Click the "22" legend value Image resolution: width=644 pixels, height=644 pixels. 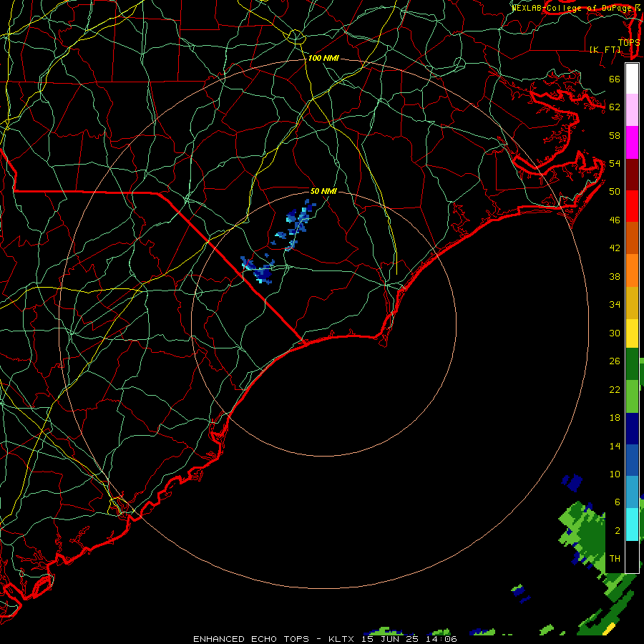(615, 389)
